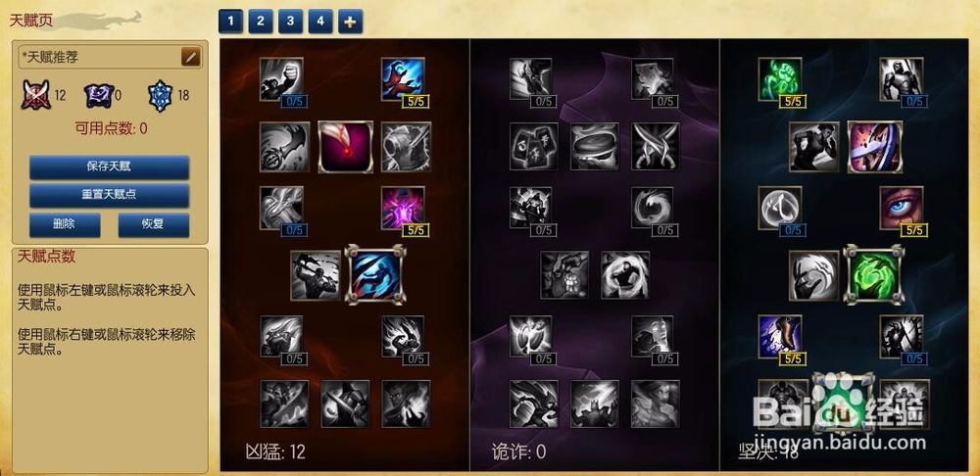Switch to mastery page 2

point(260,22)
